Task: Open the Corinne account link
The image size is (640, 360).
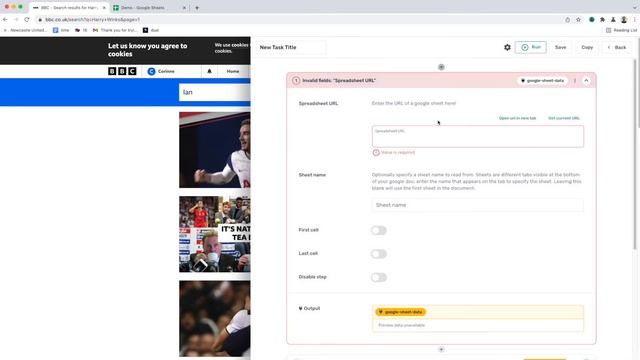Action: [161, 71]
